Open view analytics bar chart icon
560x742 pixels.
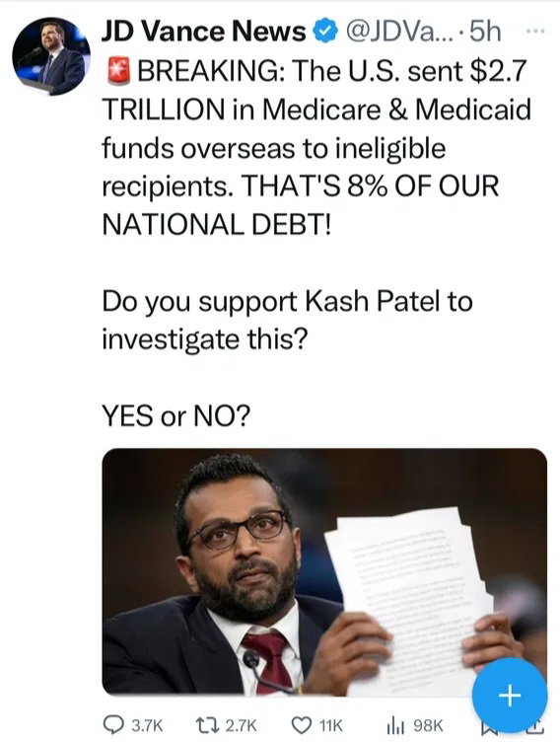pyautogui.click(x=395, y=725)
